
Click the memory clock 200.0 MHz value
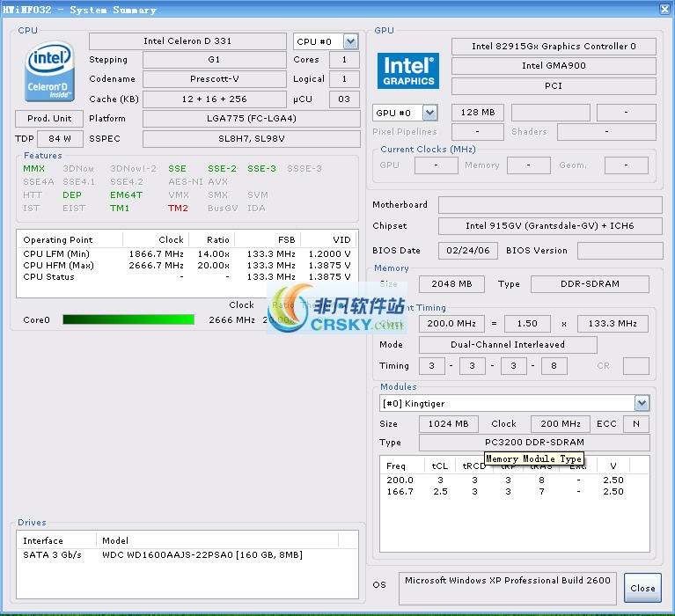pyautogui.click(x=451, y=324)
